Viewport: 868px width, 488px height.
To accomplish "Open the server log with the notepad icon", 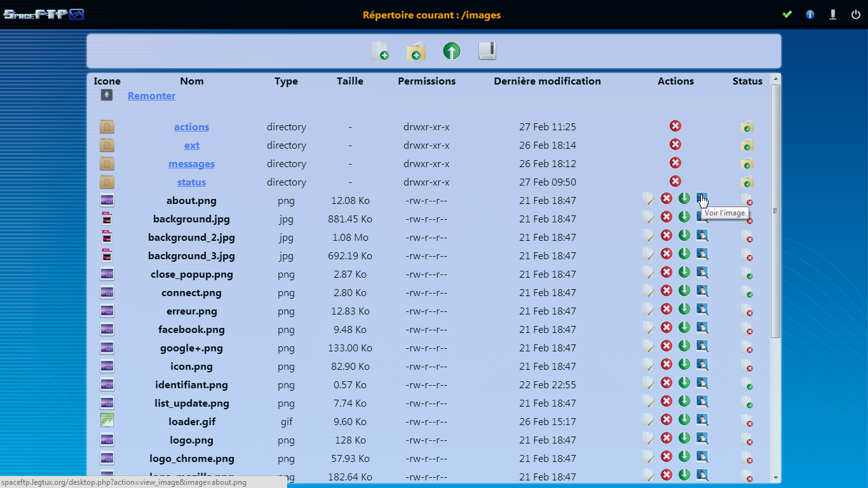I will click(x=487, y=51).
